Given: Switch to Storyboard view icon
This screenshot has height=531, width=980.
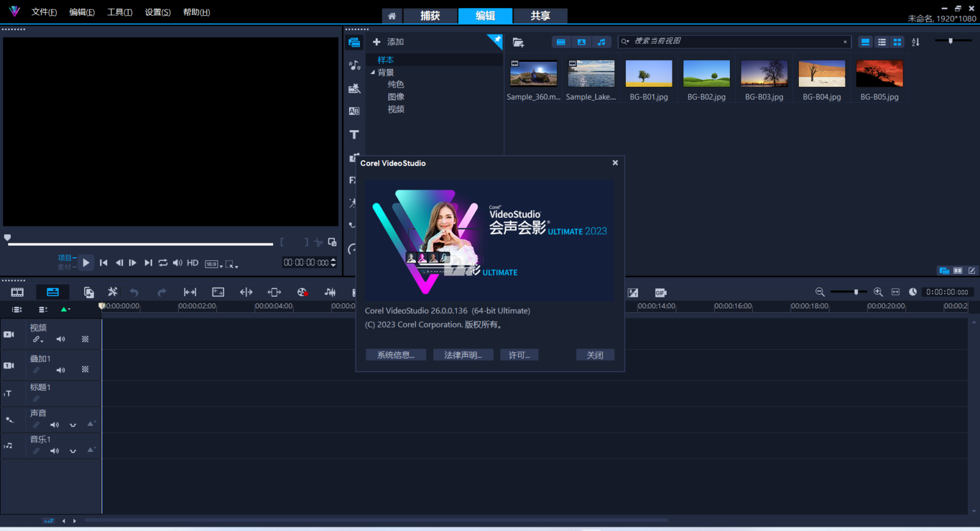Looking at the screenshot, I should click(x=17, y=292).
